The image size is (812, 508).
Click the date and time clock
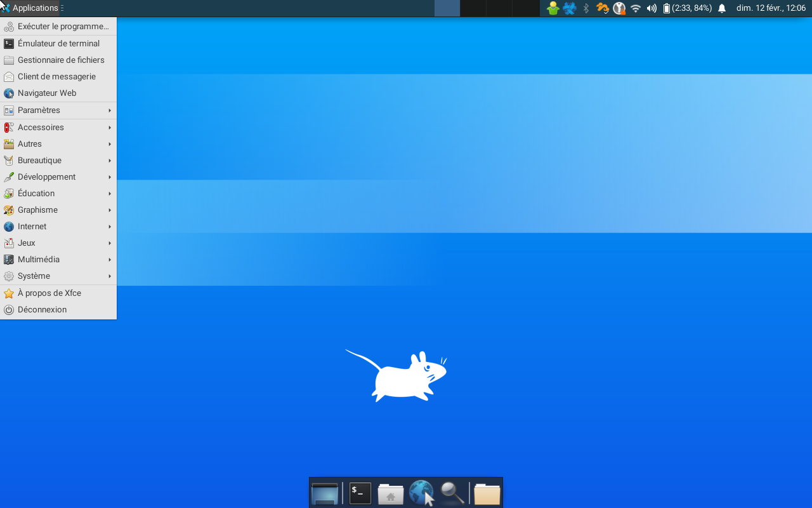(x=771, y=8)
